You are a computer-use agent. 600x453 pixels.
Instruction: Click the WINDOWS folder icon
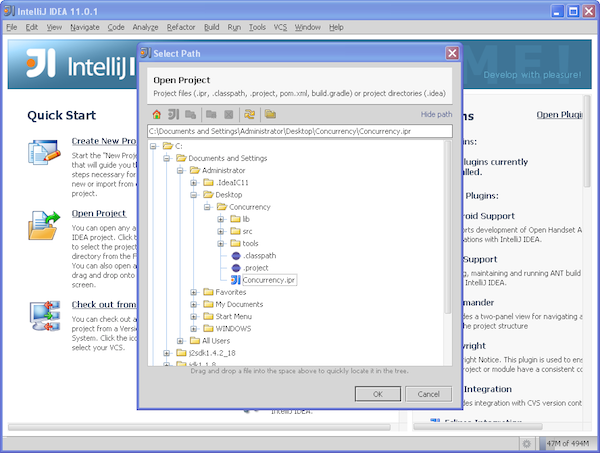click(x=208, y=329)
